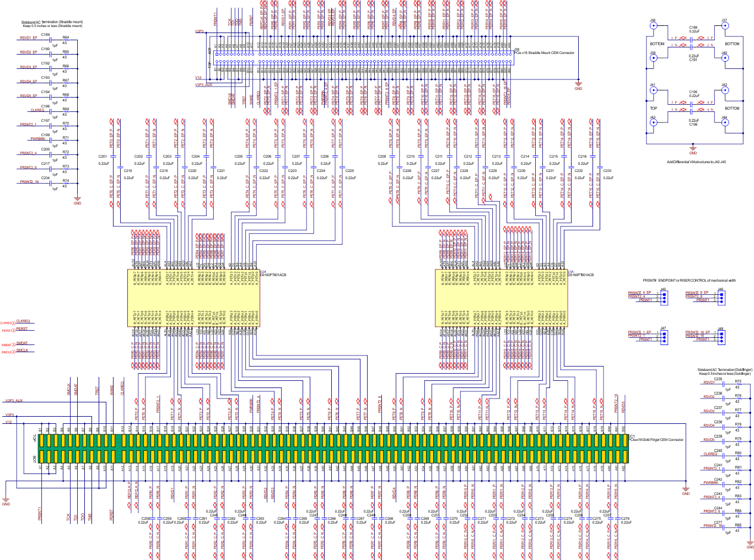Click the 'Sideband AC Termination (Straddle mount)' note

[52, 23]
